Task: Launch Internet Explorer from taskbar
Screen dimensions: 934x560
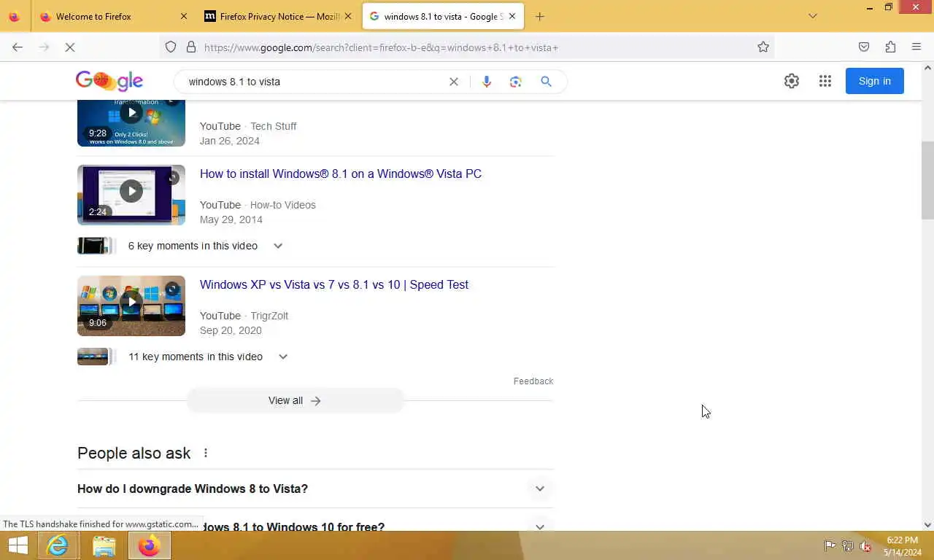Action: tap(58, 545)
